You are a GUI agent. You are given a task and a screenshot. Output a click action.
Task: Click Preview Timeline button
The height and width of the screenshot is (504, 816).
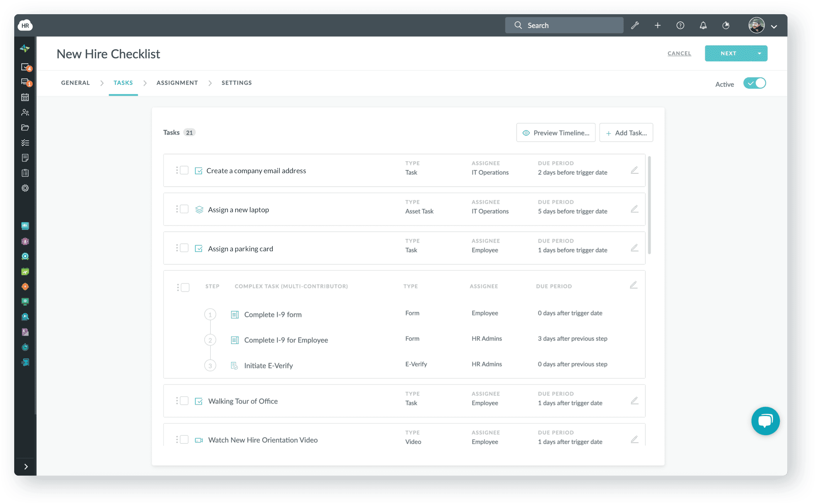tap(556, 133)
